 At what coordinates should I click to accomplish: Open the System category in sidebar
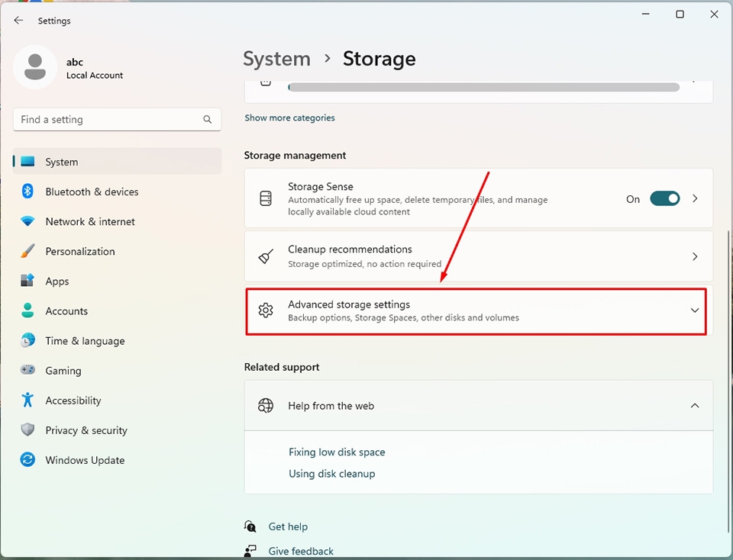(118, 162)
